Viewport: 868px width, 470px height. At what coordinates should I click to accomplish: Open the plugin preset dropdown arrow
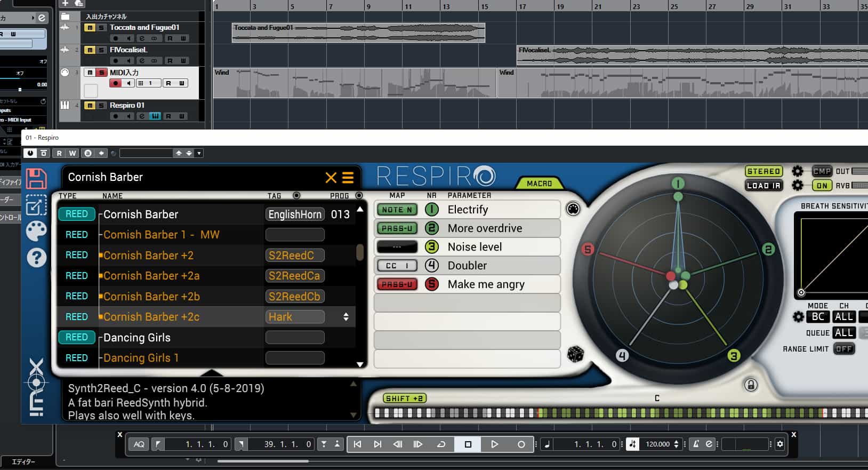199,153
